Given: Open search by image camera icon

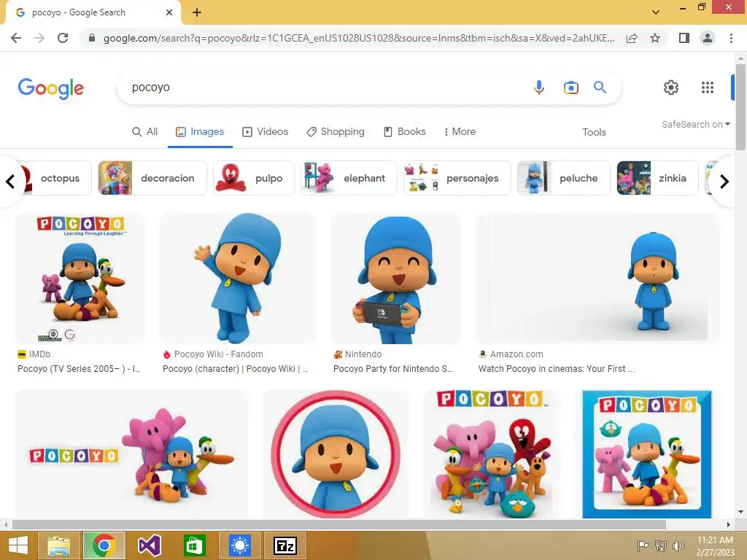Looking at the screenshot, I should click(x=570, y=87).
